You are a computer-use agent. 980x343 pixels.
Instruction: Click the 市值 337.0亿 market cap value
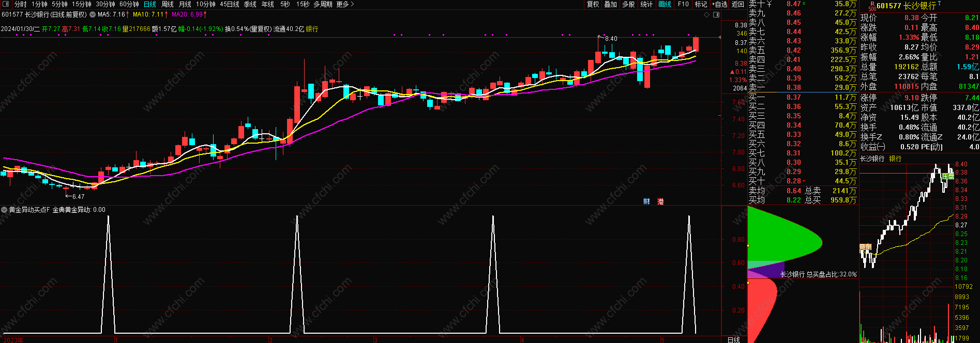click(966, 107)
